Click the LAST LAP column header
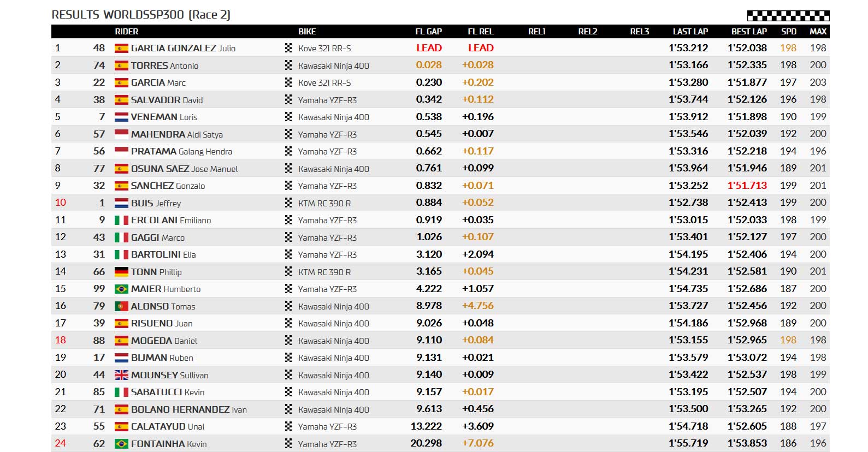868x452 pixels. (690, 32)
